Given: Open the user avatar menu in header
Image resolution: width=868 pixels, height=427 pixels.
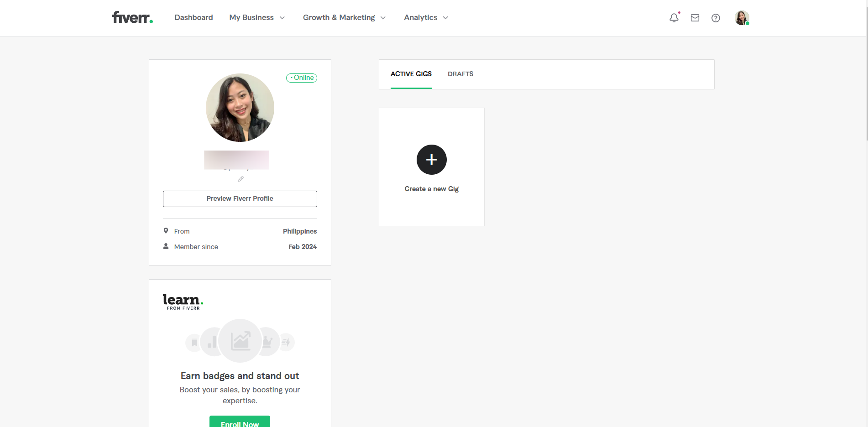Looking at the screenshot, I should click(742, 18).
